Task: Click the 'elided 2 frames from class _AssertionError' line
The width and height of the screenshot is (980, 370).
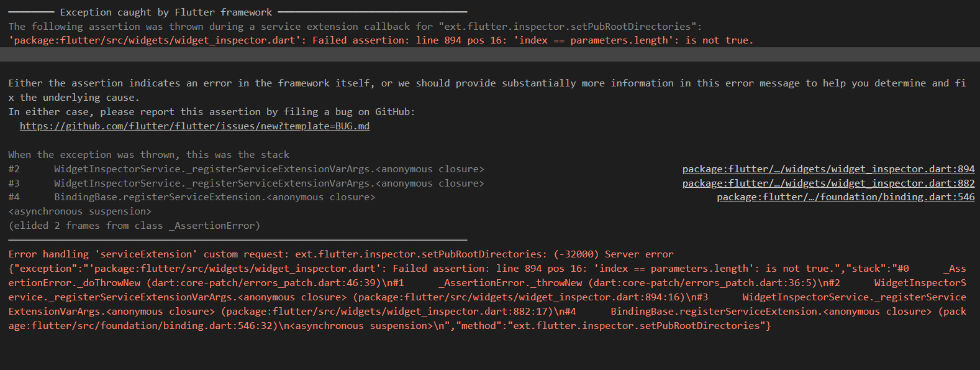Action: coord(134,226)
